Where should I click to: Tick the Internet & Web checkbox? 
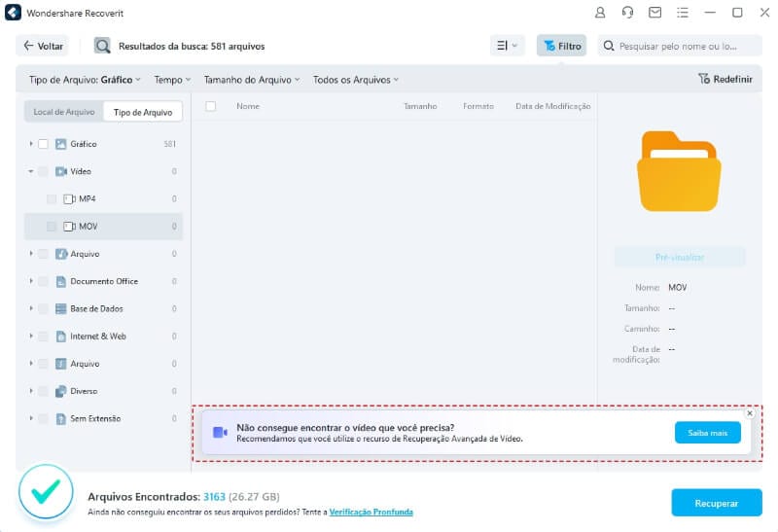click(x=43, y=337)
